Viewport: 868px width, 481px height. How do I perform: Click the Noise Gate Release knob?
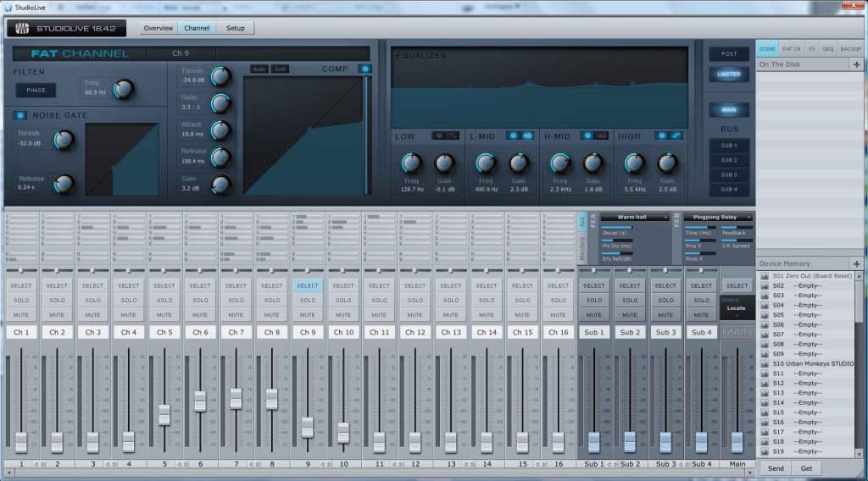coord(64,184)
